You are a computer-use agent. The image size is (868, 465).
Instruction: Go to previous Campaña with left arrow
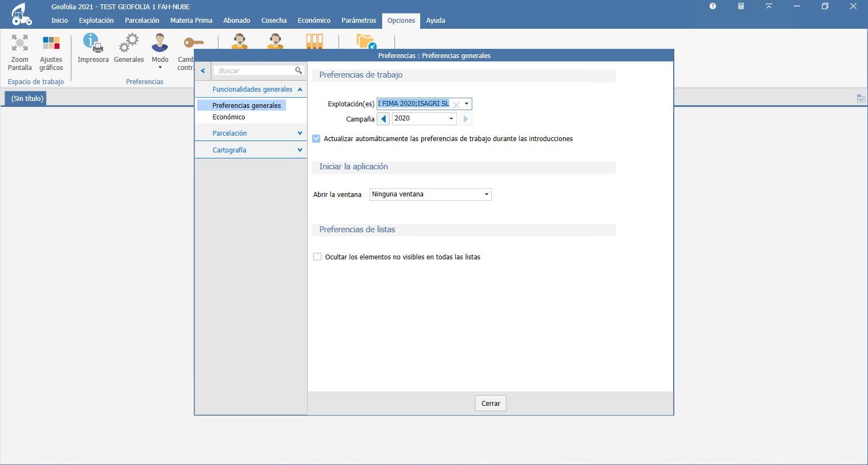383,119
